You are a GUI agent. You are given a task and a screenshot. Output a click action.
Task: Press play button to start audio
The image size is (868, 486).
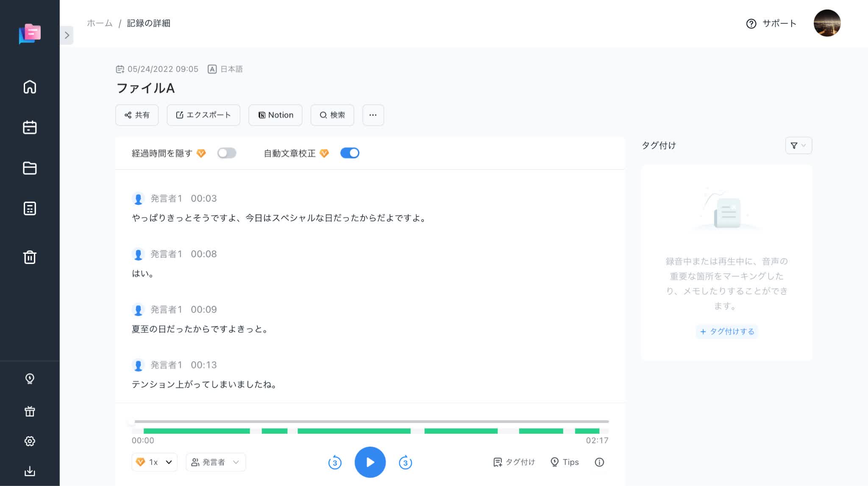(x=369, y=462)
